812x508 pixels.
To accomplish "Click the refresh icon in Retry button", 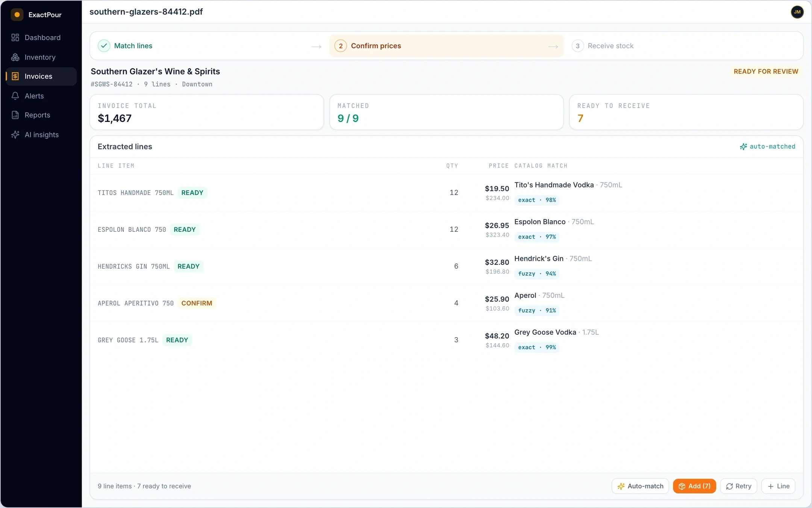I will (x=729, y=487).
